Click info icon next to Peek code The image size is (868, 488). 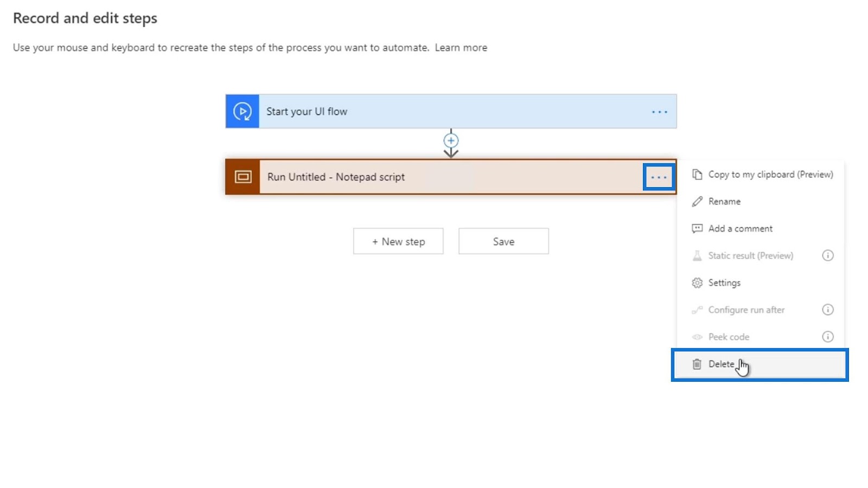point(827,337)
